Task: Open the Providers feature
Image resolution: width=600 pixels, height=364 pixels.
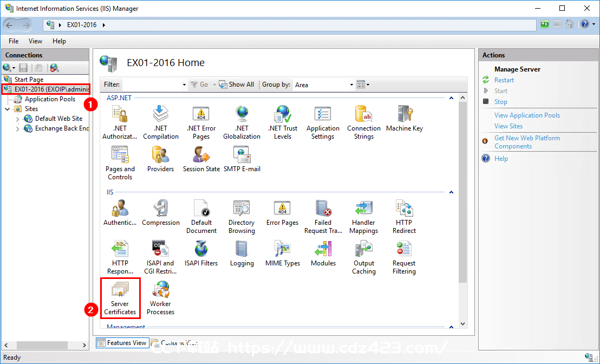Action: (161, 159)
